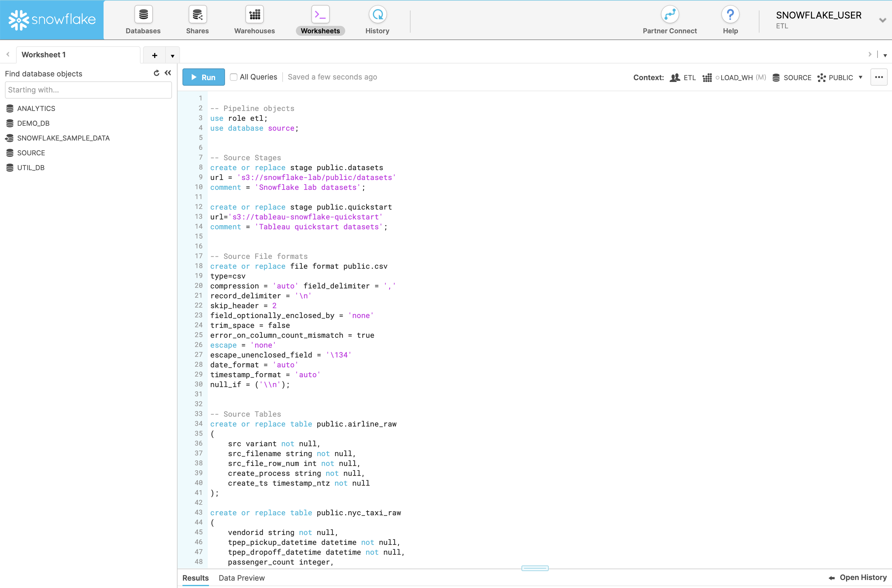Switch to the Data Preview tab
892x588 pixels.
[241, 578]
